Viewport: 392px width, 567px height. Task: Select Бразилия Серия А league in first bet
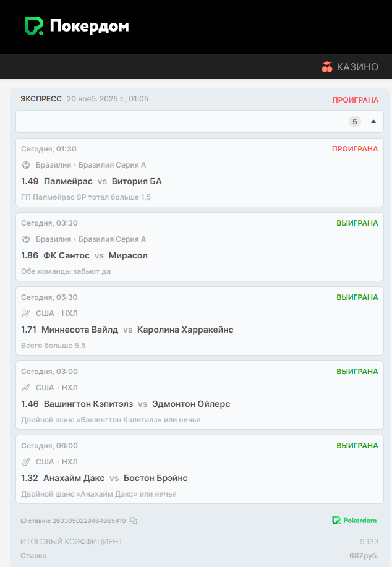coord(112,165)
